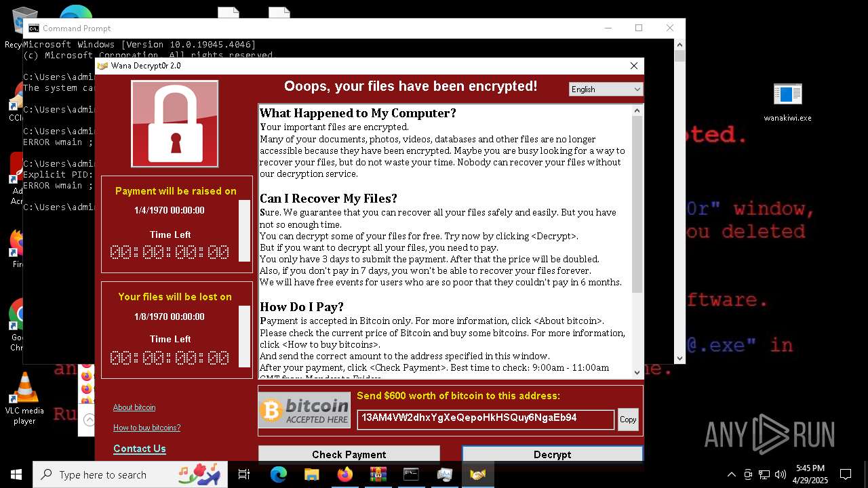868x488 pixels.
Task: Open File Explorer from the taskbar
Action: point(311,475)
